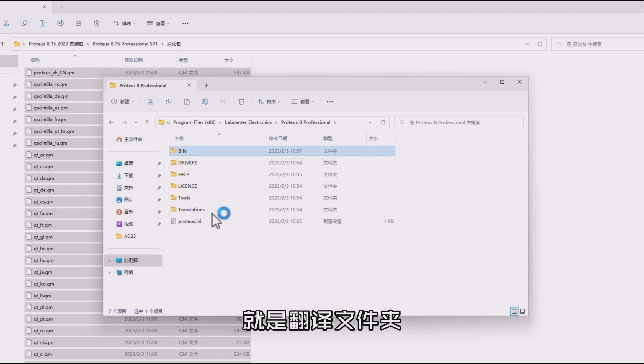The width and height of the screenshot is (644, 364).
Task: Open ellipsis more menu in 汉化包 window
Action: coord(185,23)
